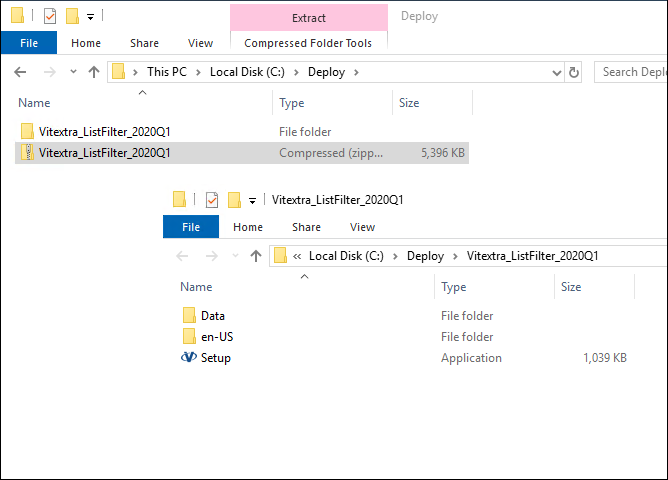Viewport: 668px width, 480px height.
Task: Click Local Disk (C:) breadcrumb in Deploy window
Action: click(247, 72)
